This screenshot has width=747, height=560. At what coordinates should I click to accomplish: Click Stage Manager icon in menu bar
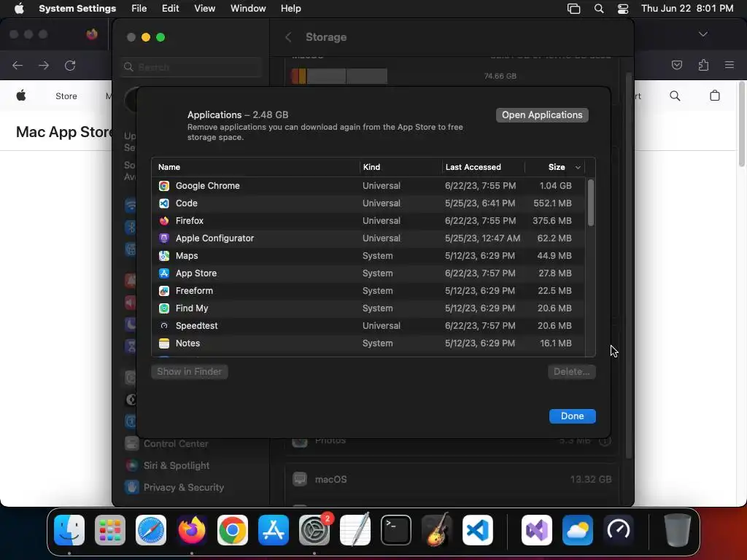(573, 9)
